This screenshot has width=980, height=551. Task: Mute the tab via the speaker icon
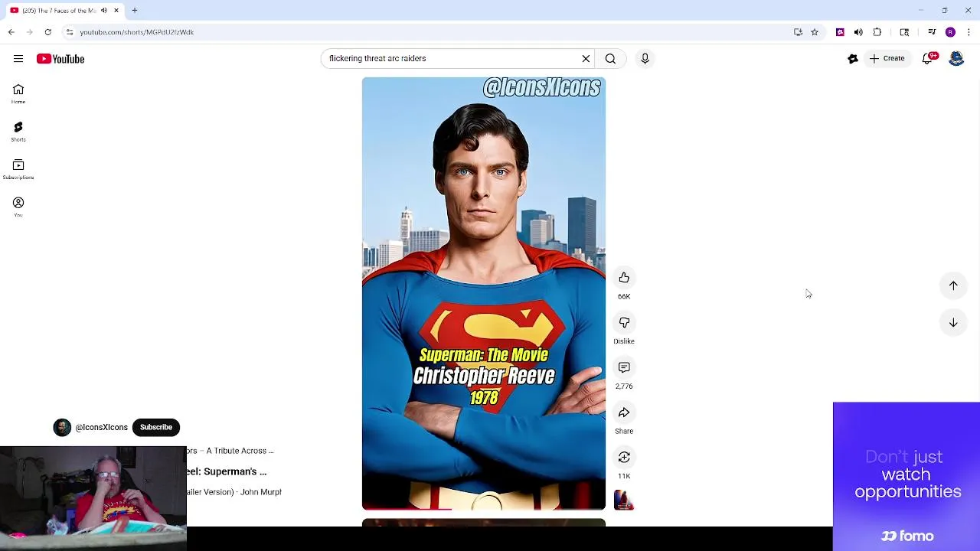click(x=104, y=11)
